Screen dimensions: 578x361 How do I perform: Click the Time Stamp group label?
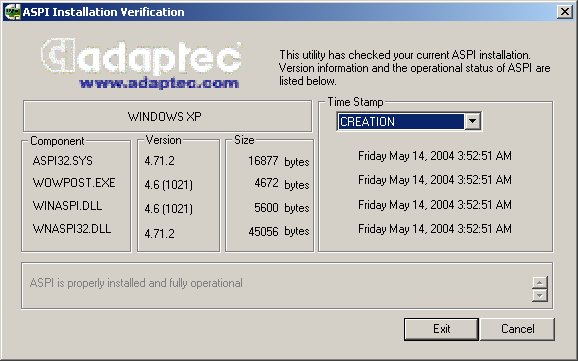point(355,102)
